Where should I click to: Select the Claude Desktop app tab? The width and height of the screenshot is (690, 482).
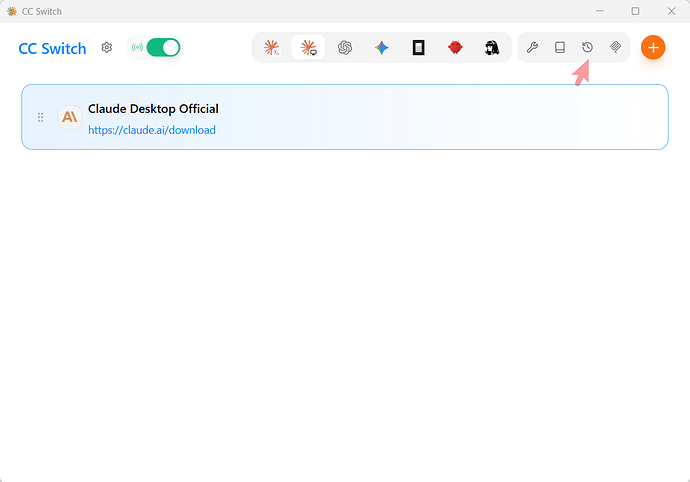pos(308,48)
